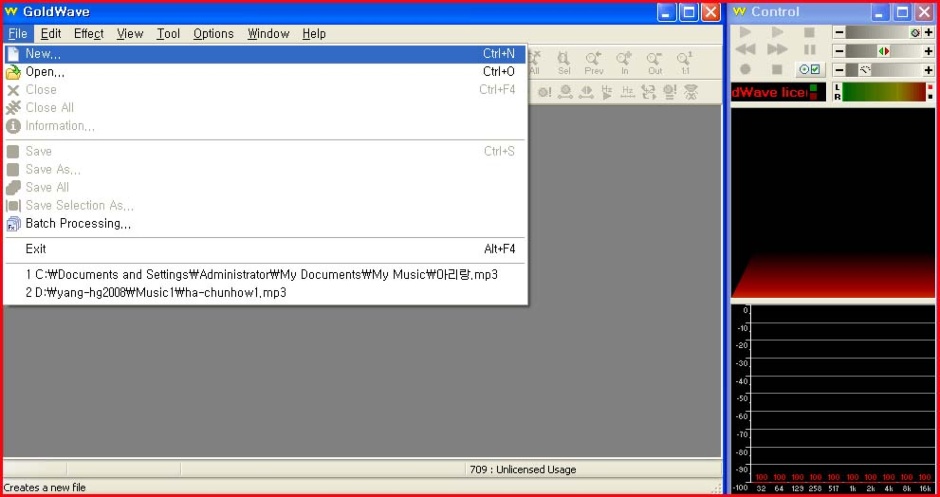The width and height of the screenshot is (940, 497).
Task: Open the Effect menu
Action: (x=89, y=34)
